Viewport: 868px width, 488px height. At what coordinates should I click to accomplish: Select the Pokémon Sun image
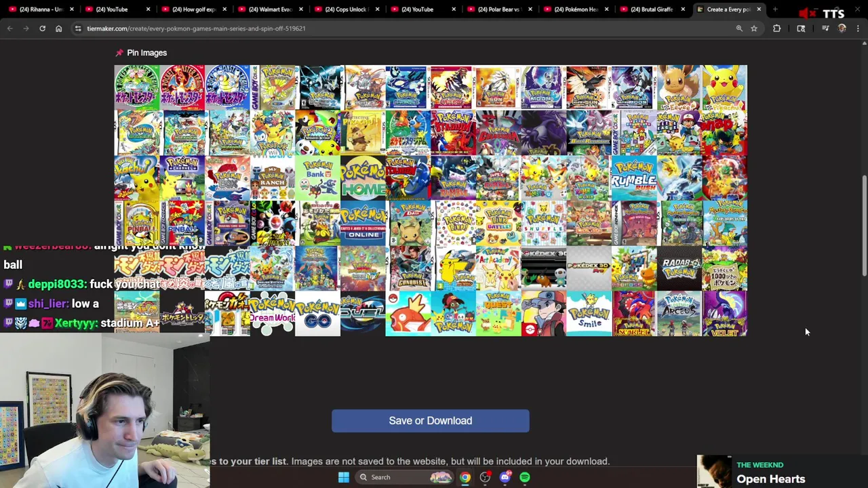point(498,87)
